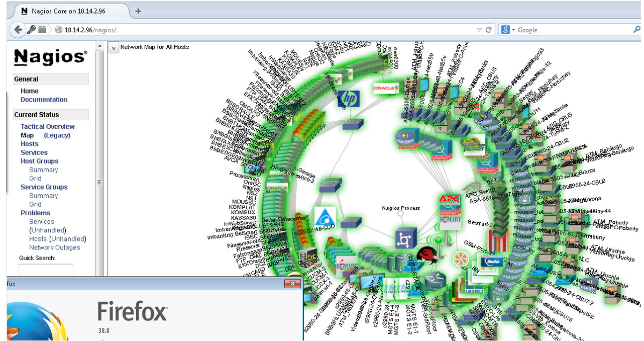The image size is (644, 341).
Task: Click the Solo host icon on map
Action: [x=491, y=262]
